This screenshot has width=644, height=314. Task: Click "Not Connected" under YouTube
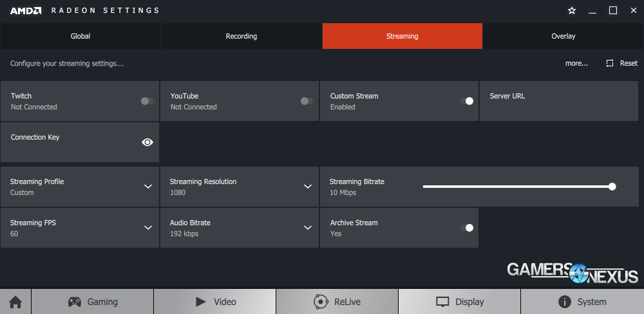click(x=193, y=107)
